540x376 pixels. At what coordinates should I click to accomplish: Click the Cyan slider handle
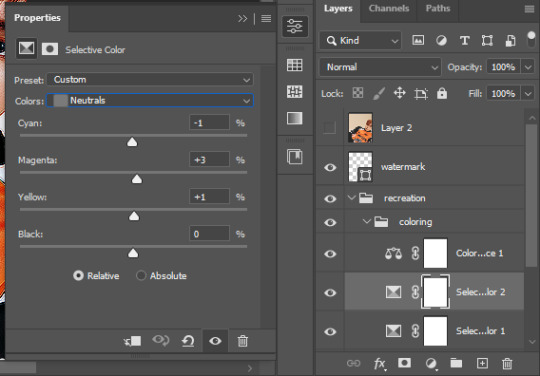(x=132, y=142)
